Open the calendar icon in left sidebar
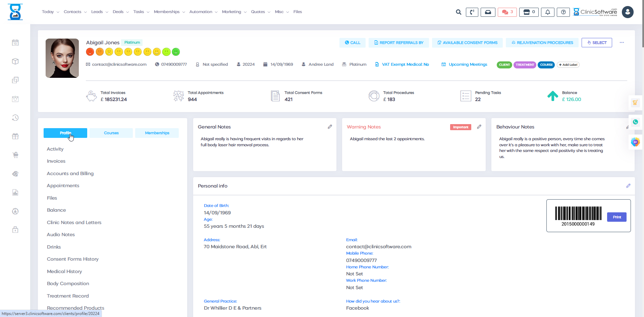This screenshot has height=317, width=644. tap(15, 43)
